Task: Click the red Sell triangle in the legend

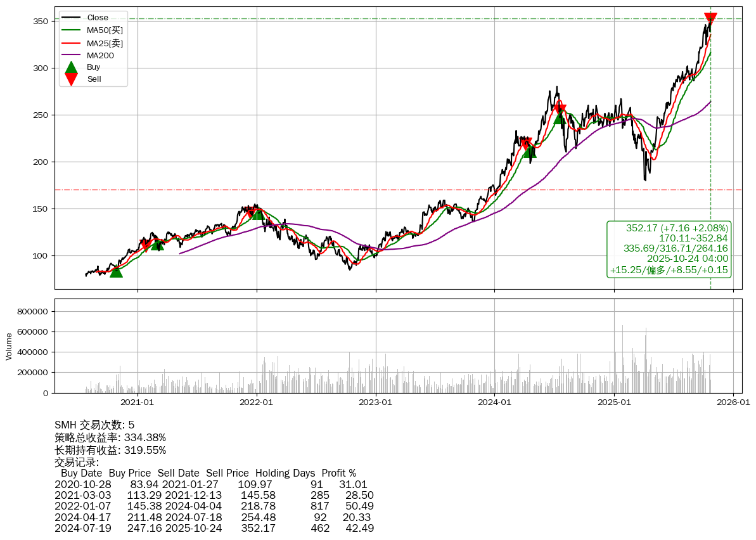Action: pos(72,79)
